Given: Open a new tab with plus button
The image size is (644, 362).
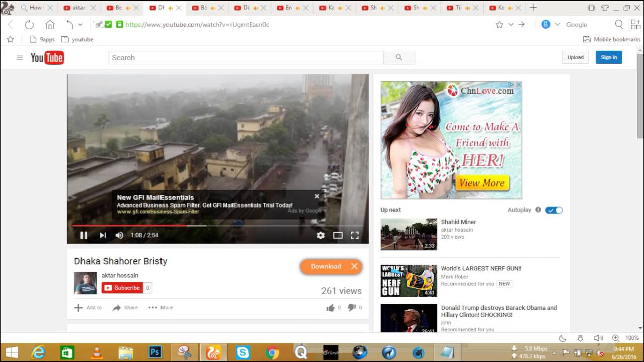Looking at the screenshot, I should click(533, 7).
